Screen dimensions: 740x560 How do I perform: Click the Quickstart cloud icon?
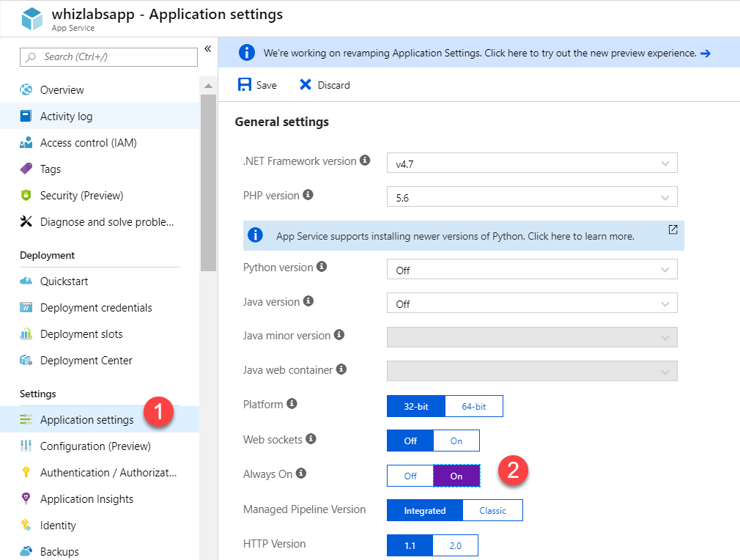point(26,281)
